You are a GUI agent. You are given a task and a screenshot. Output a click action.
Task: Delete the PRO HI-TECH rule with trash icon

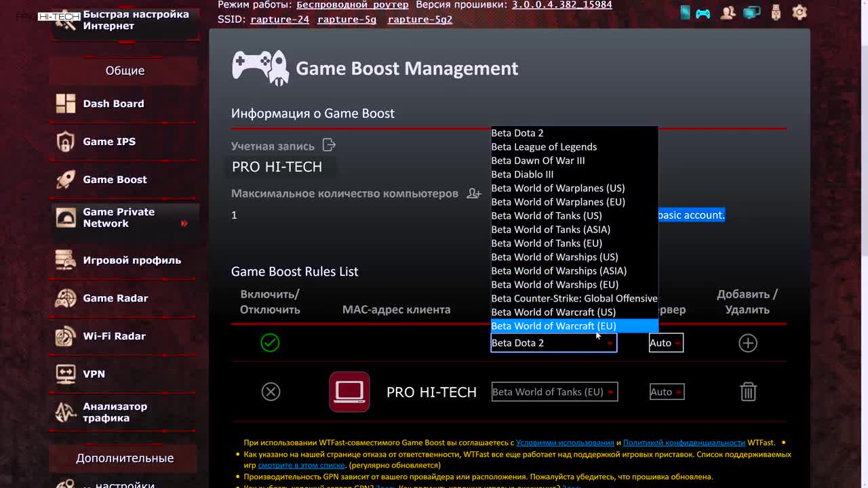pos(748,392)
